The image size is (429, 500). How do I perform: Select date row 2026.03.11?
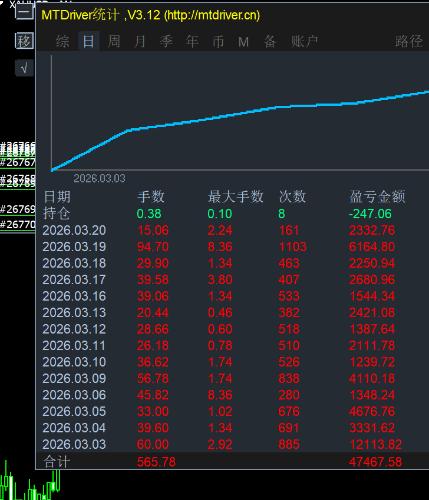74,346
